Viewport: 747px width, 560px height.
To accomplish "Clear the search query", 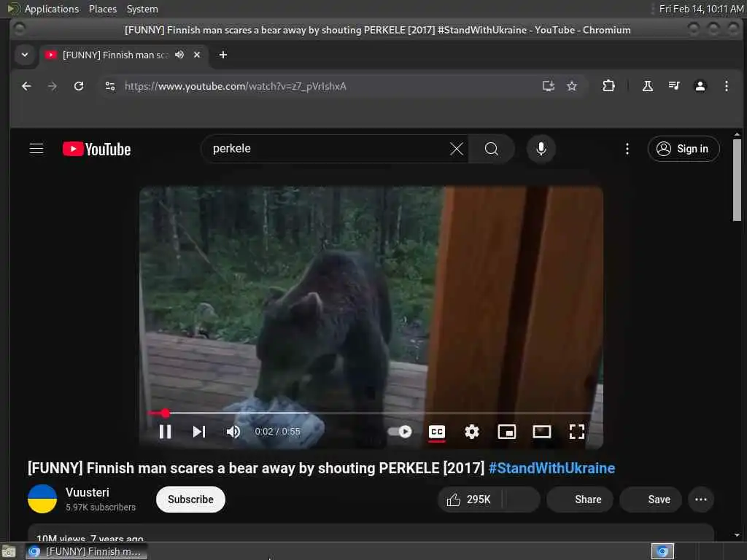I will 457,149.
